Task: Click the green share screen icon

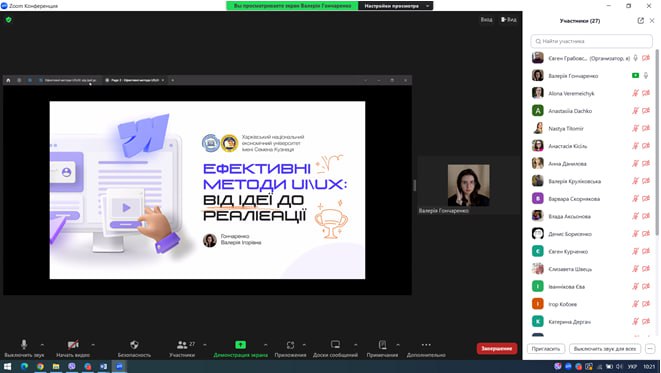Action: [x=240, y=345]
